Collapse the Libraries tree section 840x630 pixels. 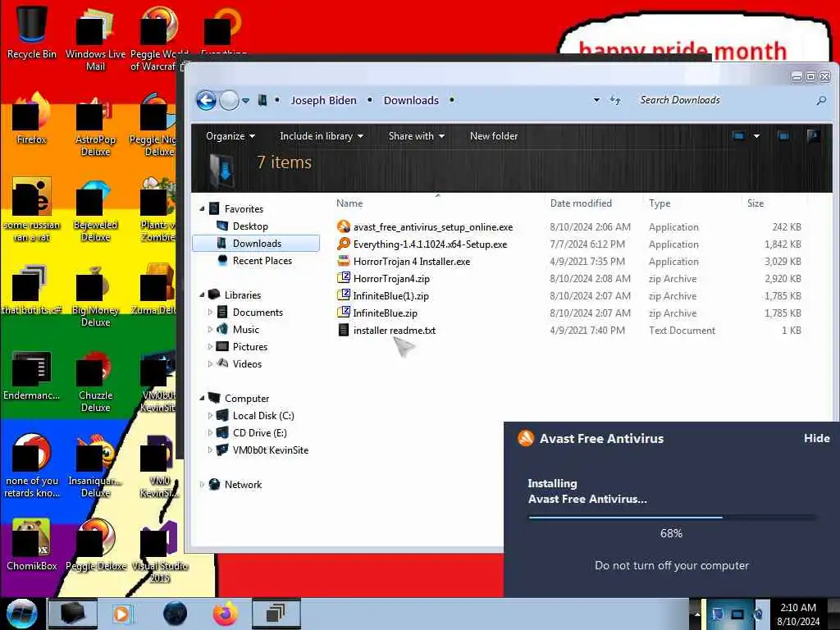pyautogui.click(x=202, y=294)
